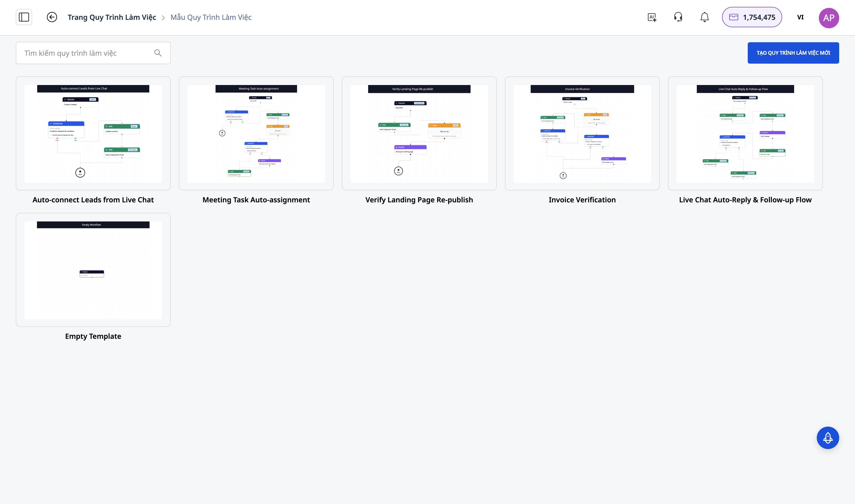The width and height of the screenshot is (855, 504).
Task: Switch language via VI selector
Action: coord(800,17)
